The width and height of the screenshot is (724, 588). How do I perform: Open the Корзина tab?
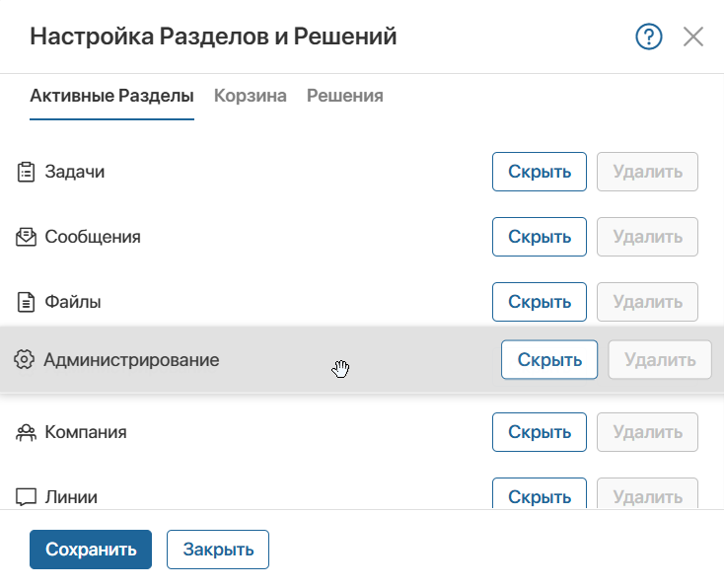click(x=251, y=96)
